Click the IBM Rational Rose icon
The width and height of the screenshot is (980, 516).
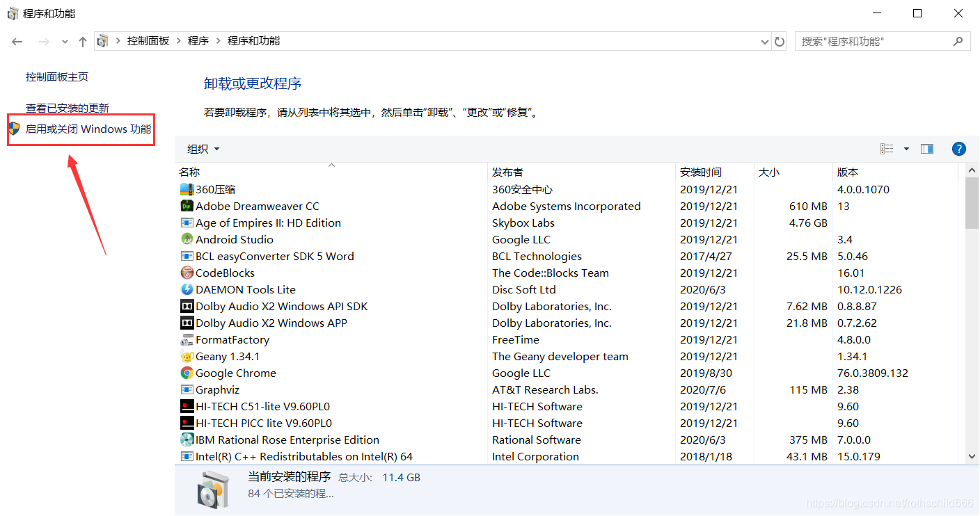(187, 440)
